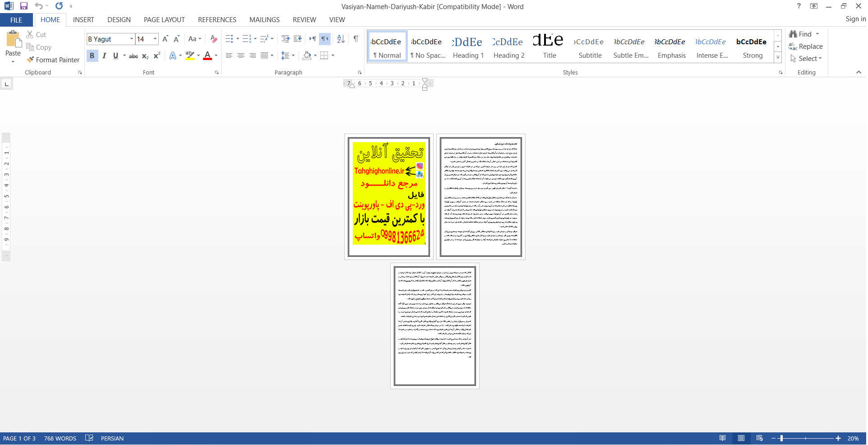
Task: Justify paragraph text
Action: 264,56
